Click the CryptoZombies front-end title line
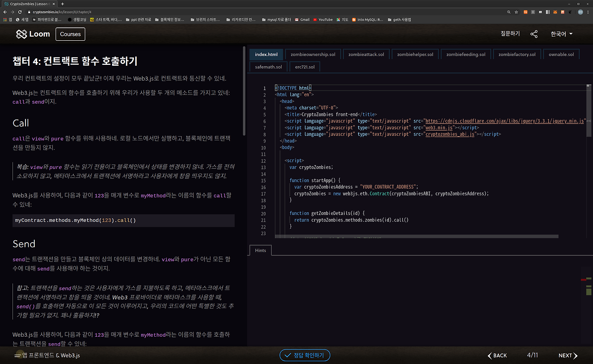Screen dimensions: 593x364 [x=331, y=114]
